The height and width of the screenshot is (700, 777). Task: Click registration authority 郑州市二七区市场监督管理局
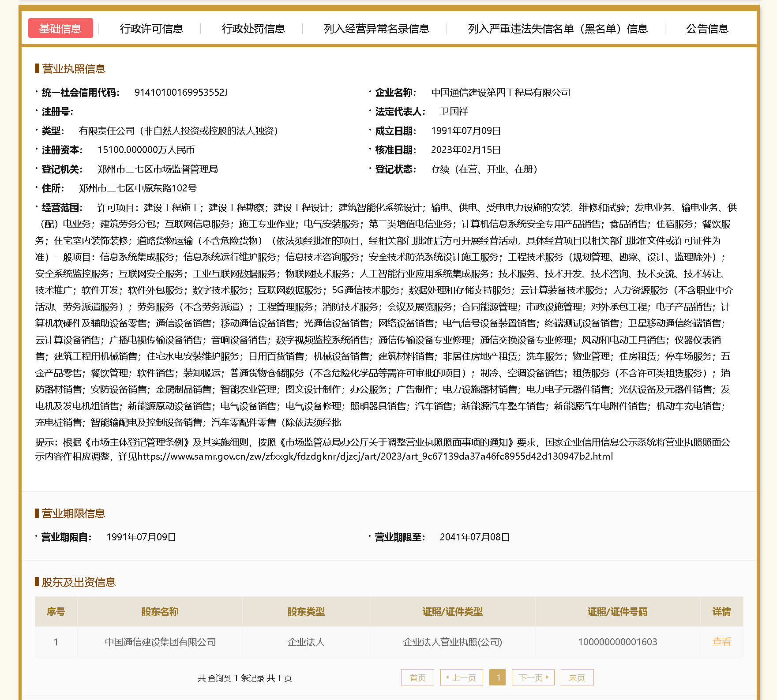[158, 169]
